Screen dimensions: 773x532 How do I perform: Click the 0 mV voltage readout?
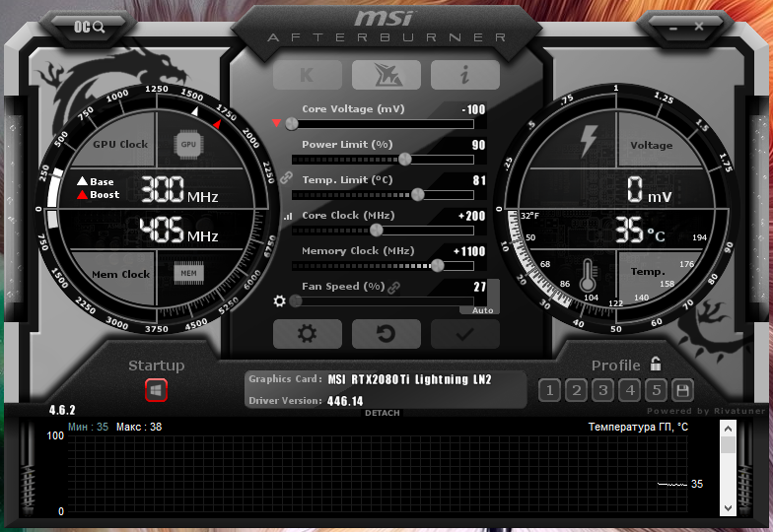649,190
